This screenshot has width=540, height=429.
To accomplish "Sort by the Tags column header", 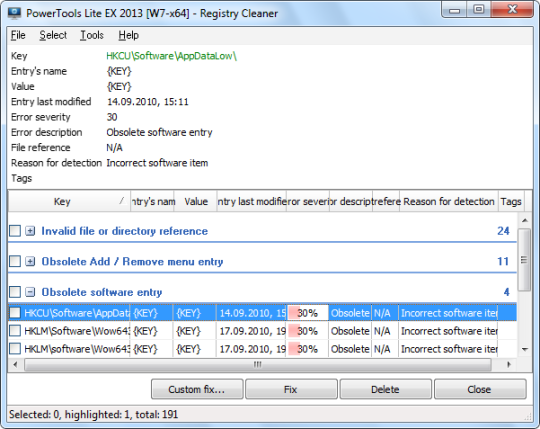I will click(x=511, y=201).
